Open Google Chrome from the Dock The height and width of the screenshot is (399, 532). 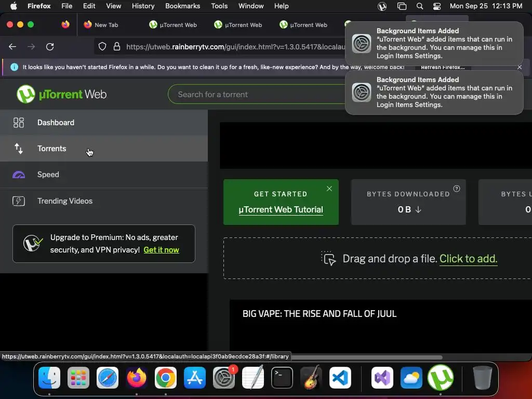coord(166,378)
